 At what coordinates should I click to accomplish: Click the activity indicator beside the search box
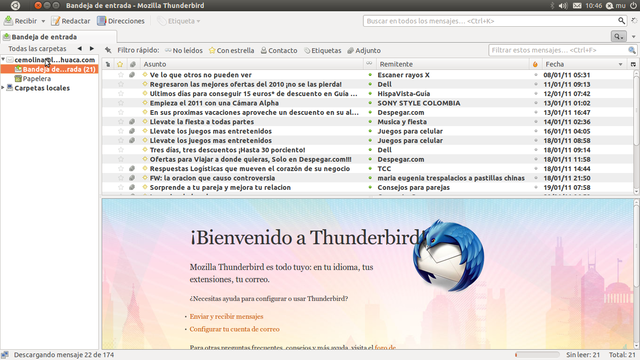[x=634, y=20]
